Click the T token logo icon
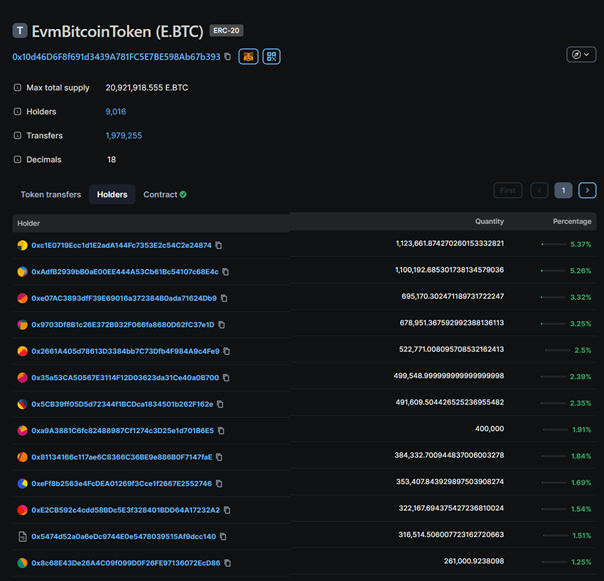The height and width of the screenshot is (581, 604). pyautogui.click(x=20, y=30)
